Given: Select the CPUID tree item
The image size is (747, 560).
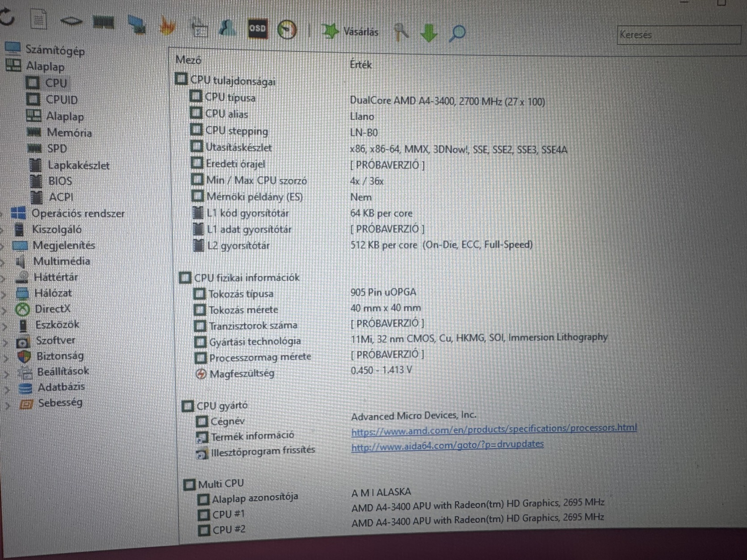Looking at the screenshot, I should [x=62, y=100].
